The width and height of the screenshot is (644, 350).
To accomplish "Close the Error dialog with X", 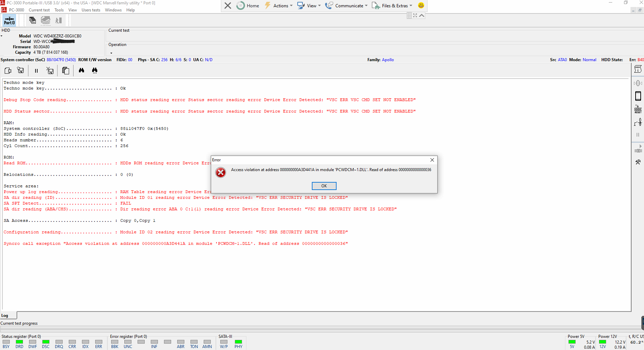I will pos(432,160).
